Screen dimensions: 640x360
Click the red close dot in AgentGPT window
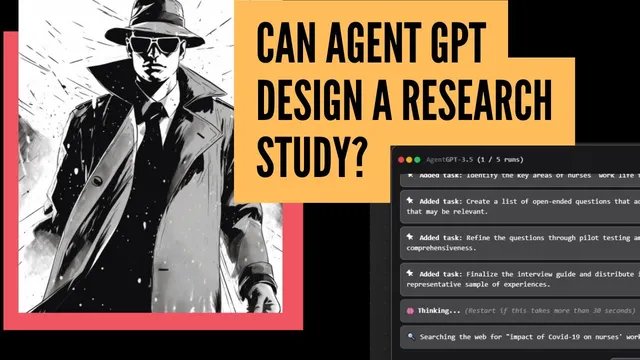click(401, 160)
